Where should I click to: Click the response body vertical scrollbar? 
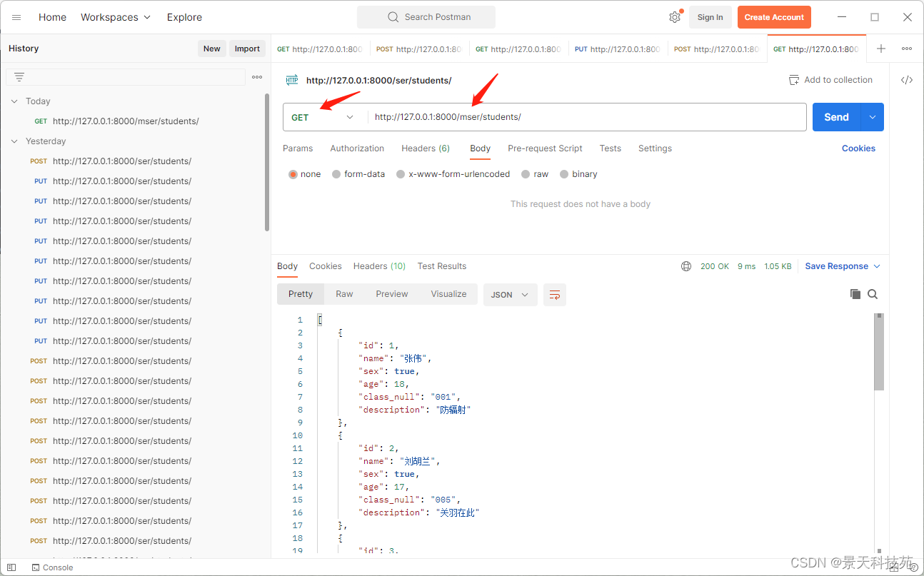[879, 351]
